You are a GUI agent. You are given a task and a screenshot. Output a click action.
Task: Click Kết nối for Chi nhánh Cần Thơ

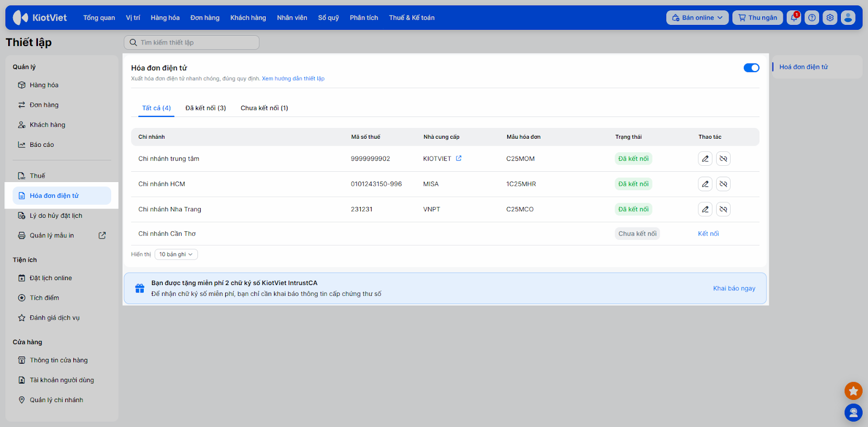coord(708,234)
